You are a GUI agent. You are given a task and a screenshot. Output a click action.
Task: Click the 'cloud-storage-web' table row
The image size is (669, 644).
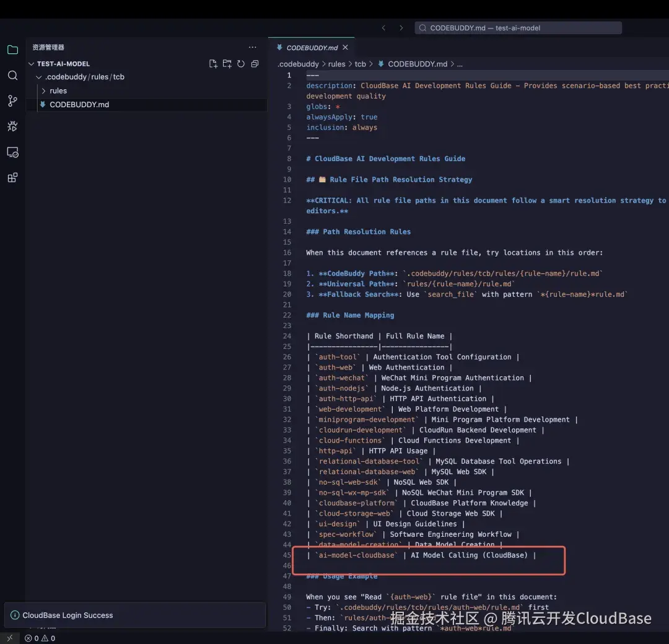(x=404, y=513)
